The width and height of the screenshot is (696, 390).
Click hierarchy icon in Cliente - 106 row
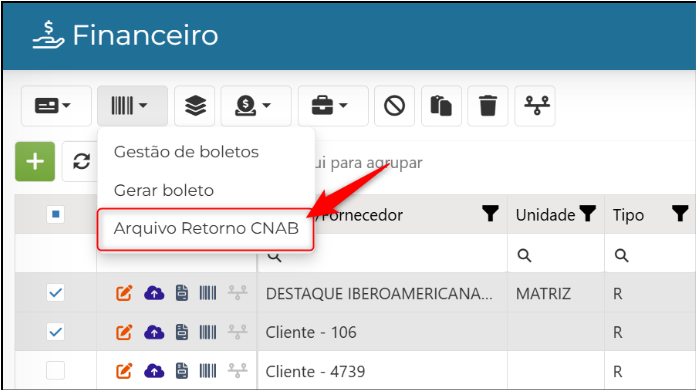(237, 332)
